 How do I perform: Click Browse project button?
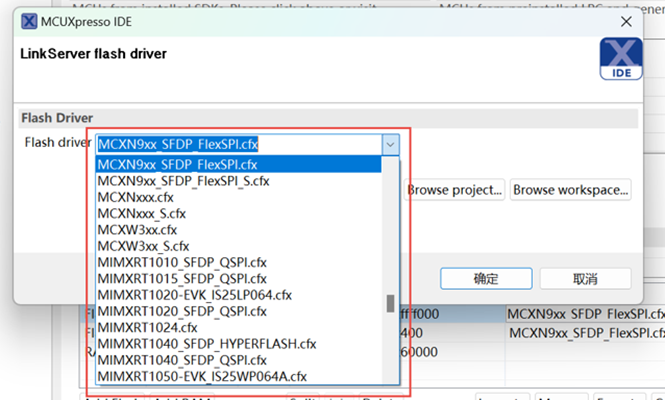(455, 190)
